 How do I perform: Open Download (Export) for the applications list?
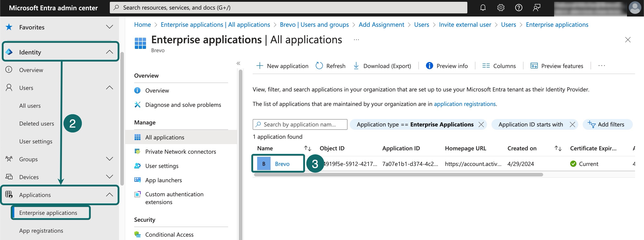coord(356,66)
